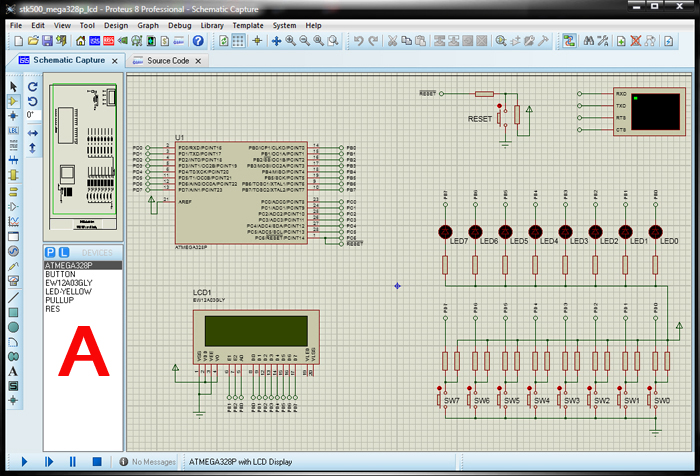This screenshot has height=476, width=700.
Task: Select the Junction Dot Mode tool
Action: pos(13,116)
